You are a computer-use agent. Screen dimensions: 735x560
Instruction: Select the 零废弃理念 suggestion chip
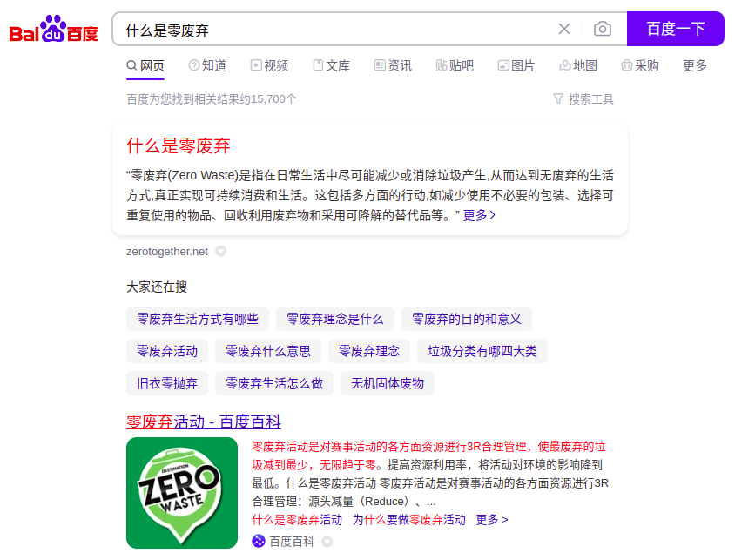[369, 351]
